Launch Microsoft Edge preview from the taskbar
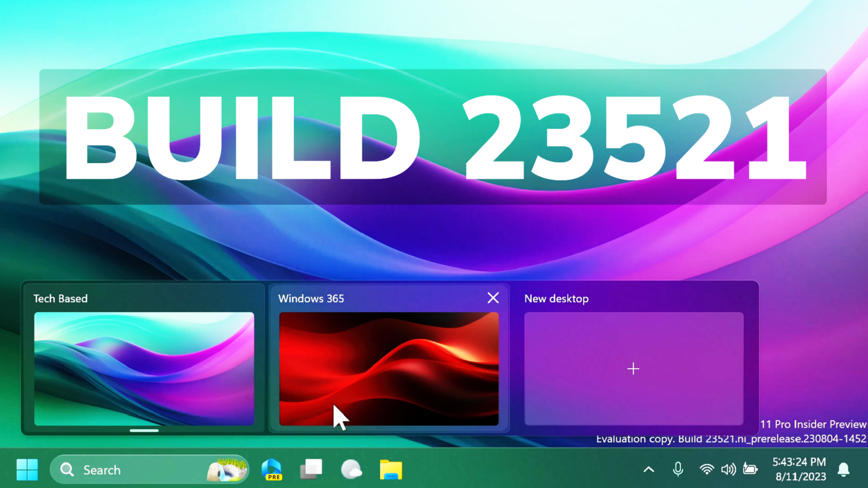The width and height of the screenshot is (868, 488). 271,468
